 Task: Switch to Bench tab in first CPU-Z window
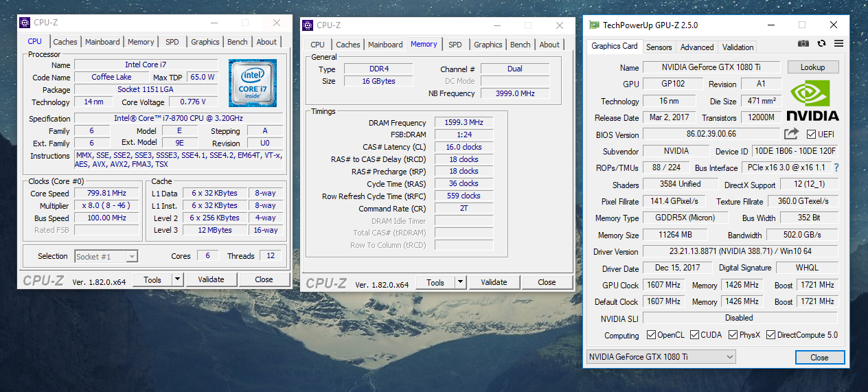click(x=238, y=42)
